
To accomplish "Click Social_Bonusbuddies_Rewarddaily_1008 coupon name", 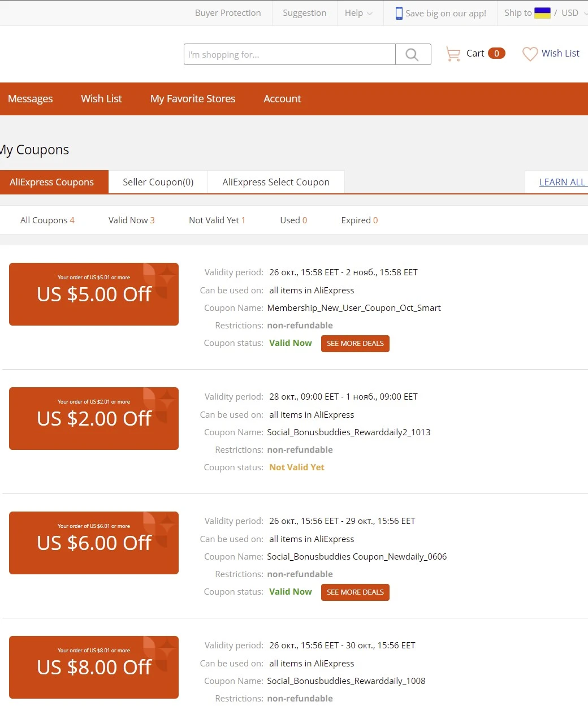I will (346, 681).
